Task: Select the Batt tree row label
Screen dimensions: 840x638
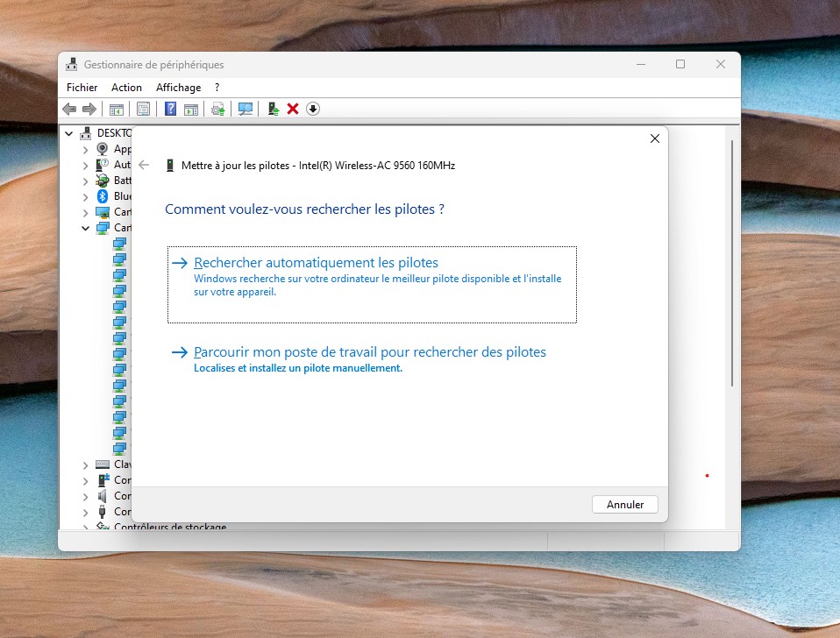Action: point(122,181)
